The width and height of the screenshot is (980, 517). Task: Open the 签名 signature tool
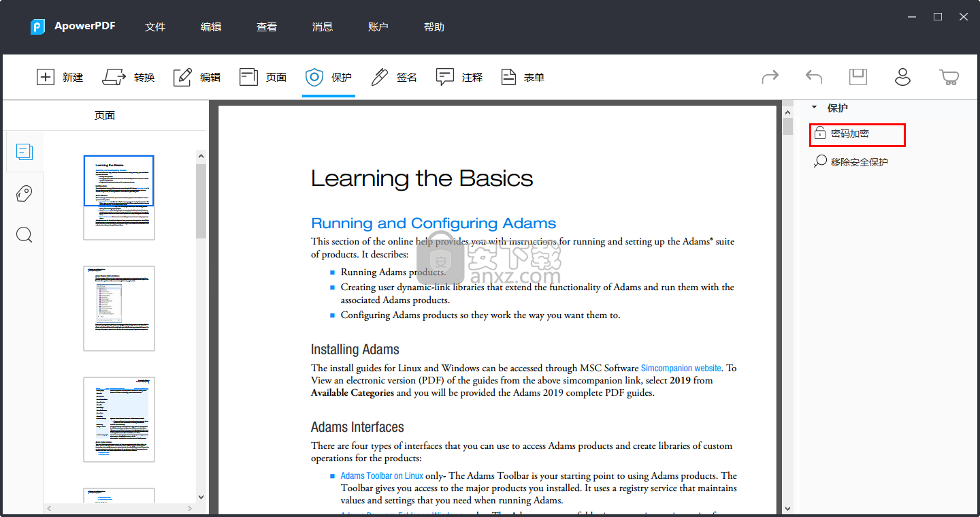[394, 77]
